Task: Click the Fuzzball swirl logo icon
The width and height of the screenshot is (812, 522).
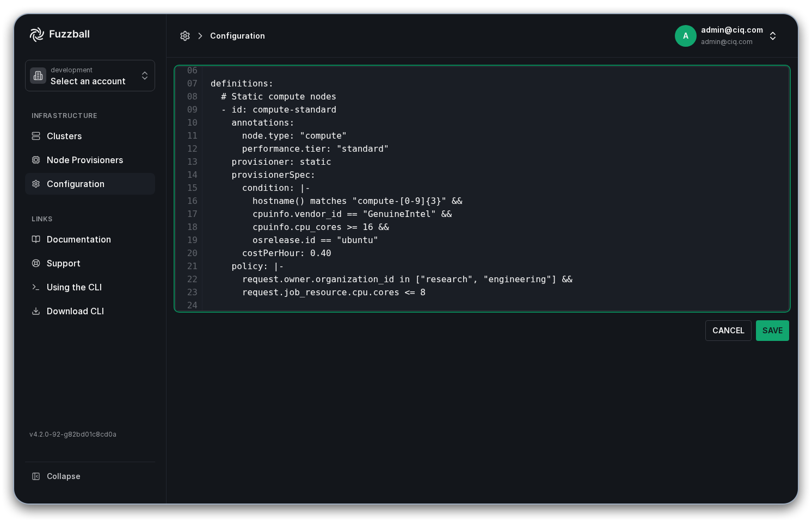Action: click(x=36, y=34)
